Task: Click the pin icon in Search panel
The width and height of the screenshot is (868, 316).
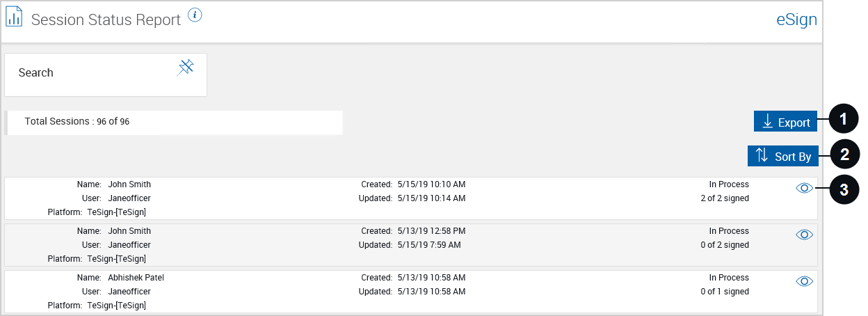Action: pos(185,68)
